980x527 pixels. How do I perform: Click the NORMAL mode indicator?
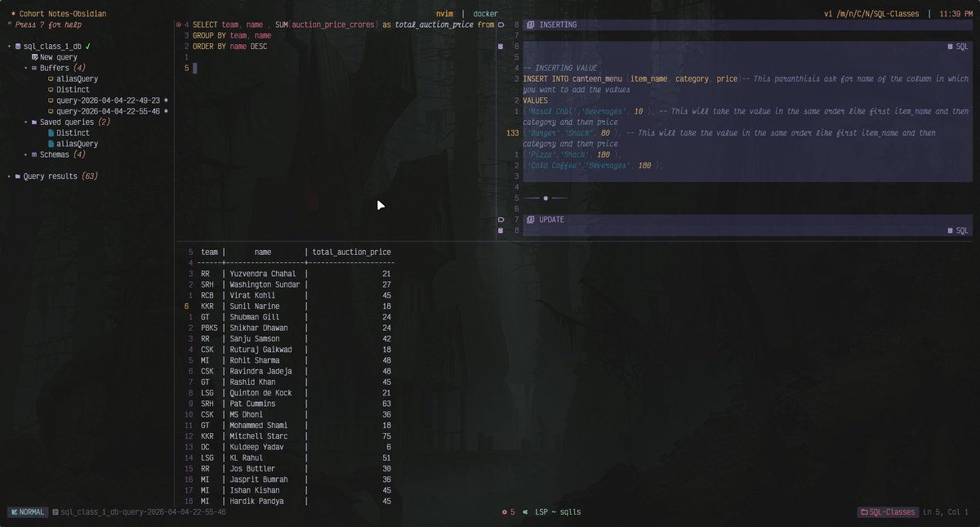pyautogui.click(x=26, y=512)
